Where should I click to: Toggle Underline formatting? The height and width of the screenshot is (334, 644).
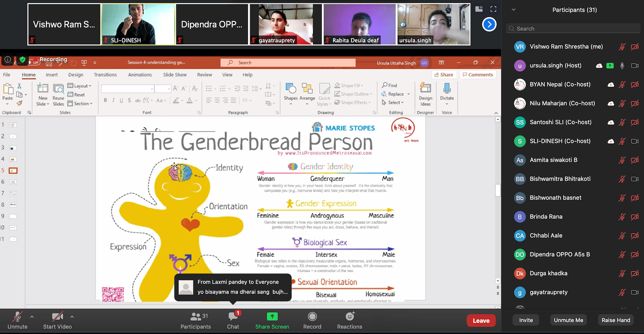coord(121,100)
